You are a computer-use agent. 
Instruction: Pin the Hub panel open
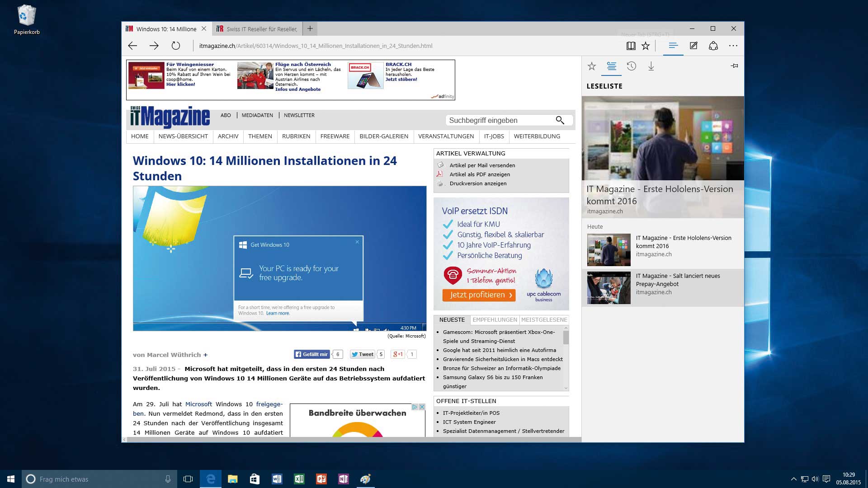(735, 66)
